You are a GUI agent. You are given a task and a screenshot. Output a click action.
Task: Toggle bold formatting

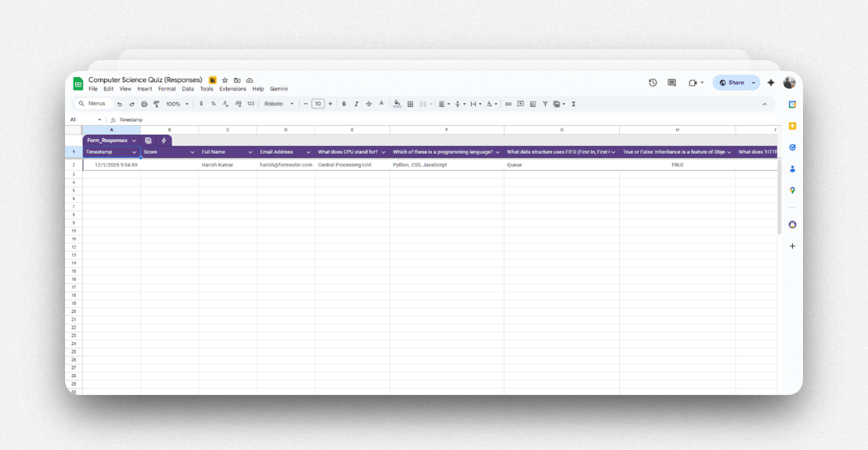pyautogui.click(x=343, y=104)
